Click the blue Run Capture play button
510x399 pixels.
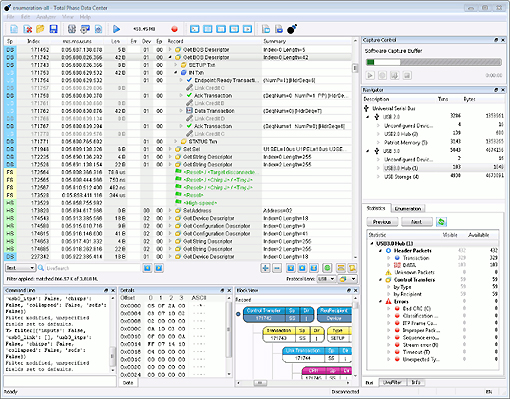(116, 29)
